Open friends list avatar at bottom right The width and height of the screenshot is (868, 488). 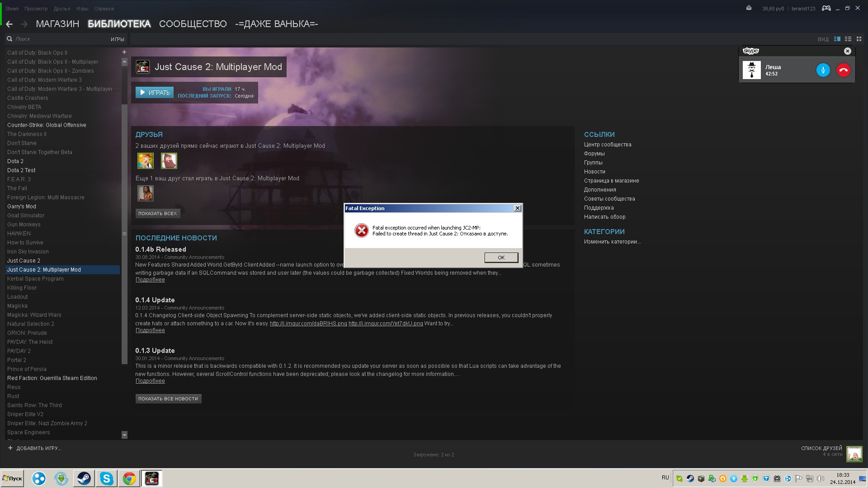tap(854, 454)
